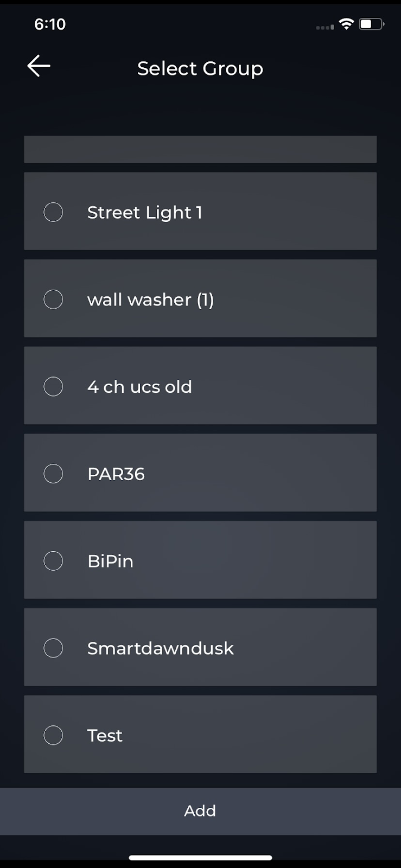Tap the Street Light 1 label
This screenshot has width=401, height=868.
[145, 212]
